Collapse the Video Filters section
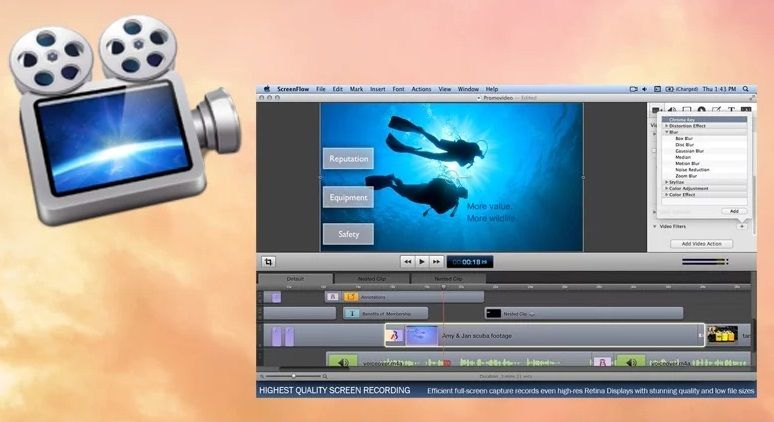 (x=655, y=226)
